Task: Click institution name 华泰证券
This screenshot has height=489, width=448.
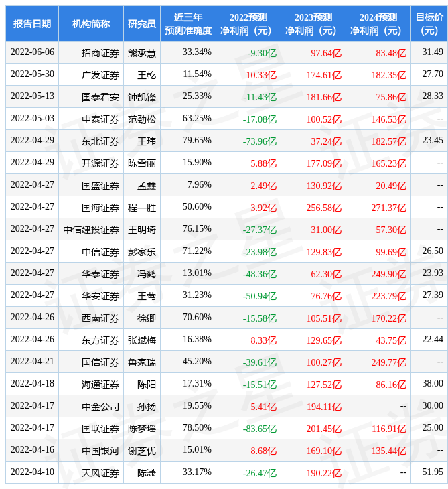Action: point(100,275)
